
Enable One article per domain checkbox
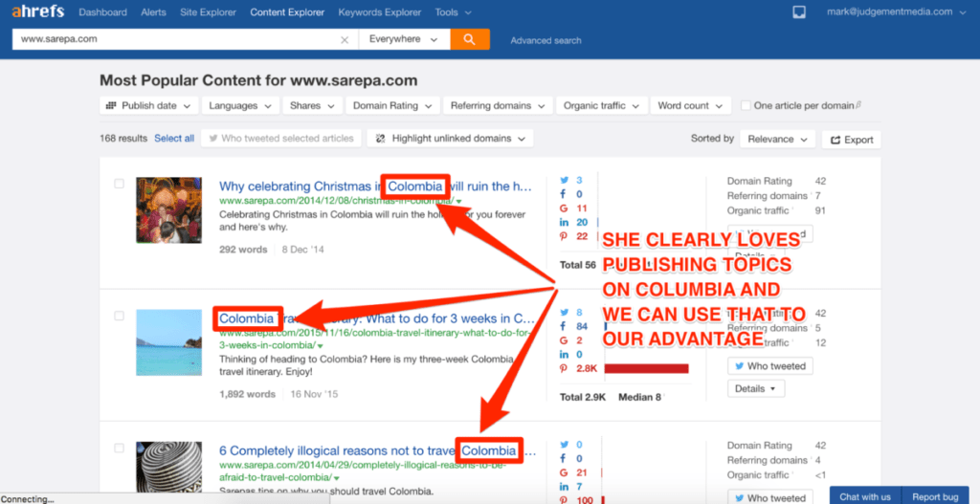click(745, 105)
